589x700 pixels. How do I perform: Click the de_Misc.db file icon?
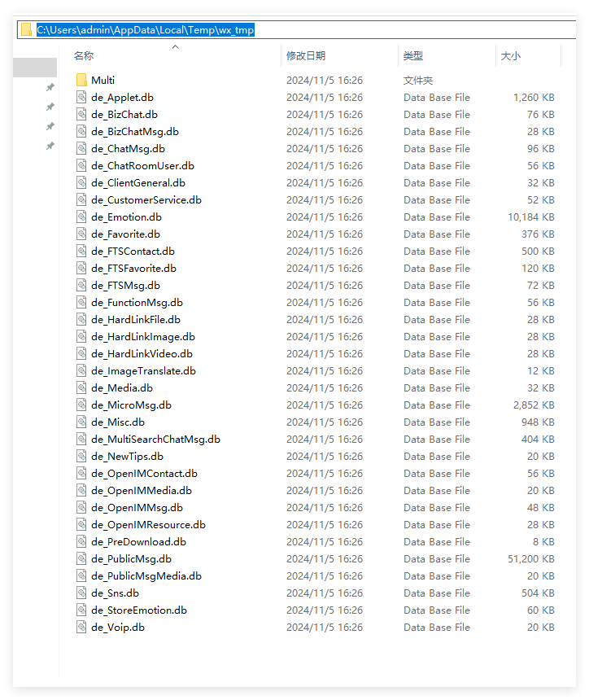(x=81, y=422)
